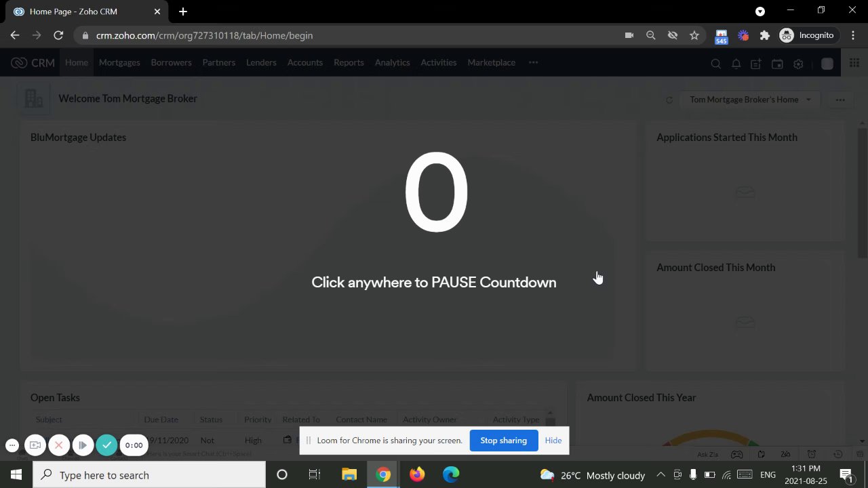The width and height of the screenshot is (868, 488).
Task: Go back in browser history
Action: [x=15, y=35]
